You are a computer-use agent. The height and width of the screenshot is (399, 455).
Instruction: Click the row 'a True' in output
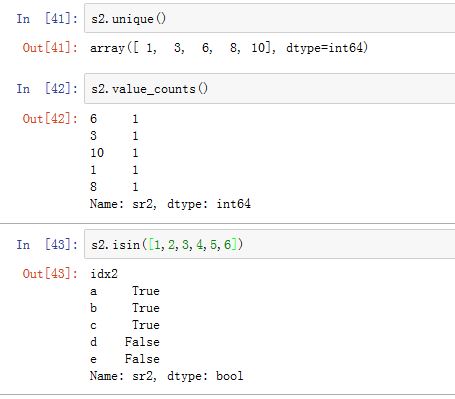click(x=125, y=291)
